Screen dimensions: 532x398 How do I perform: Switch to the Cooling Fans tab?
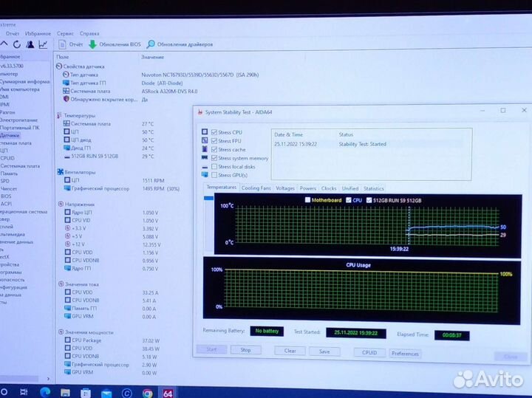pyautogui.click(x=256, y=188)
